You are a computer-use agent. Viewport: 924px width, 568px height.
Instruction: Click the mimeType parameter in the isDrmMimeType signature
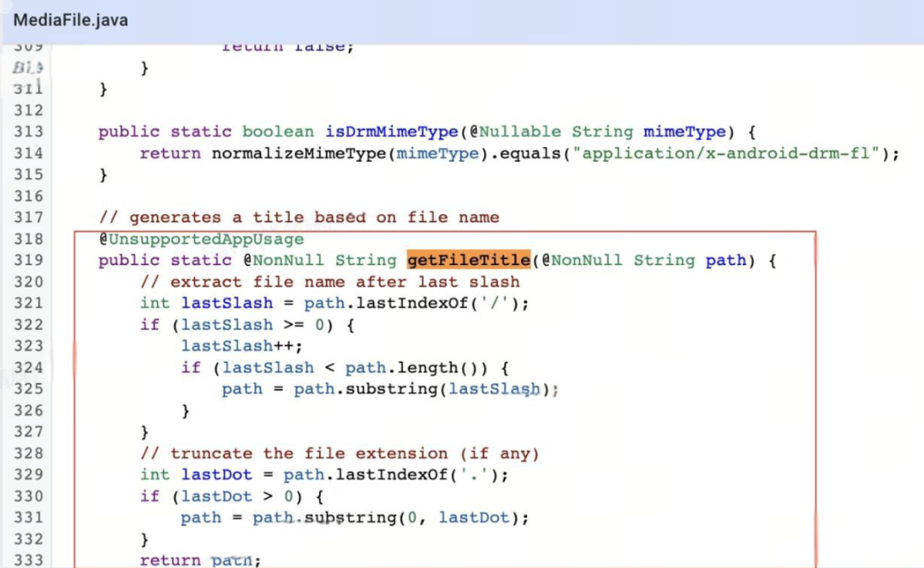click(684, 132)
